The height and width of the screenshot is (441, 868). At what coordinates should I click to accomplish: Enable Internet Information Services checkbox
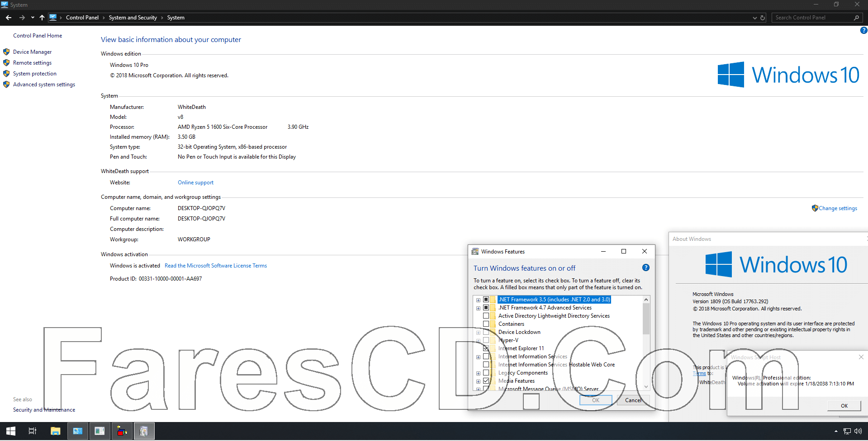[486, 357]
